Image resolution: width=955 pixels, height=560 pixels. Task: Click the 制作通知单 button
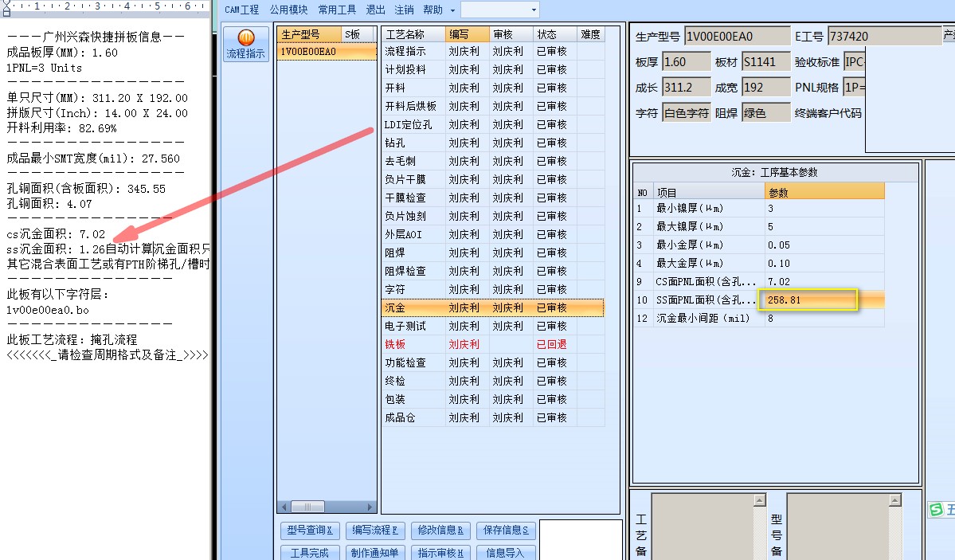pyautogui.click(x=374, y=552)
